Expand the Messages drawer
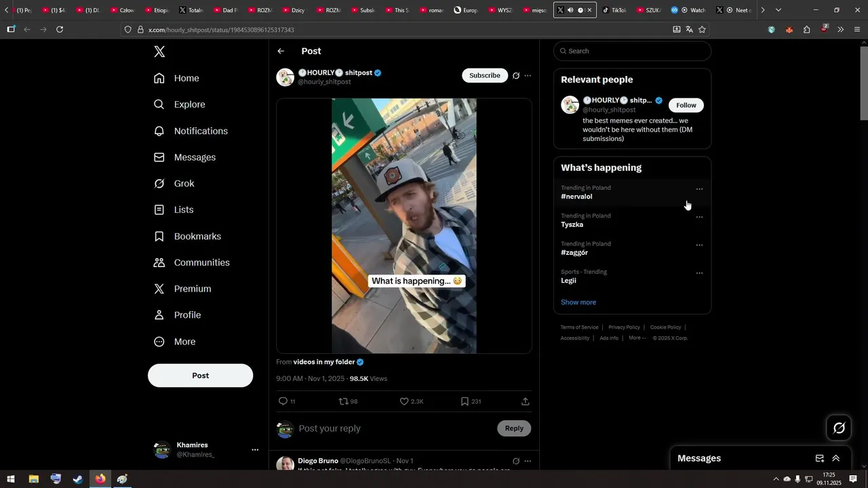Viewport: 868px width, 488px height. pyautogui.click(x=836, y=458)
